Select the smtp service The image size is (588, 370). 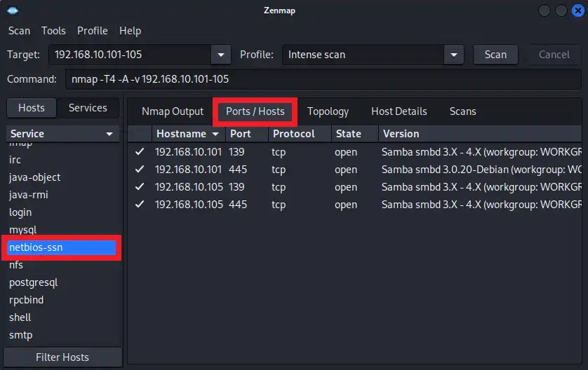pos(62,335)
